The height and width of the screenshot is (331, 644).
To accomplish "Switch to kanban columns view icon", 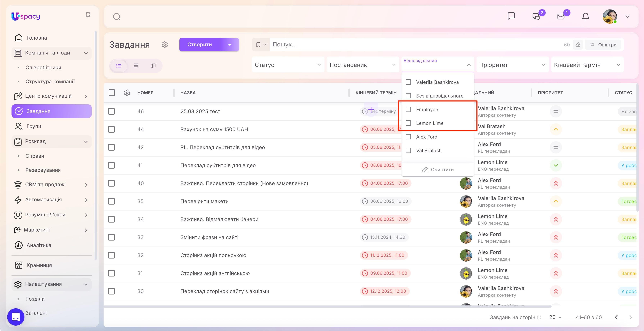I will pyautogui.click(x=153, y=66).
